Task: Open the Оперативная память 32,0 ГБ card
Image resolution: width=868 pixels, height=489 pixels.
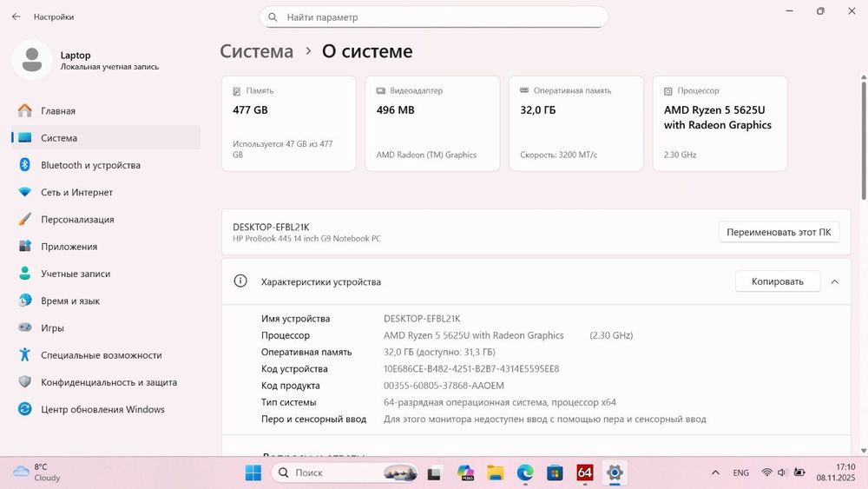Action: [x=576, y=123]
